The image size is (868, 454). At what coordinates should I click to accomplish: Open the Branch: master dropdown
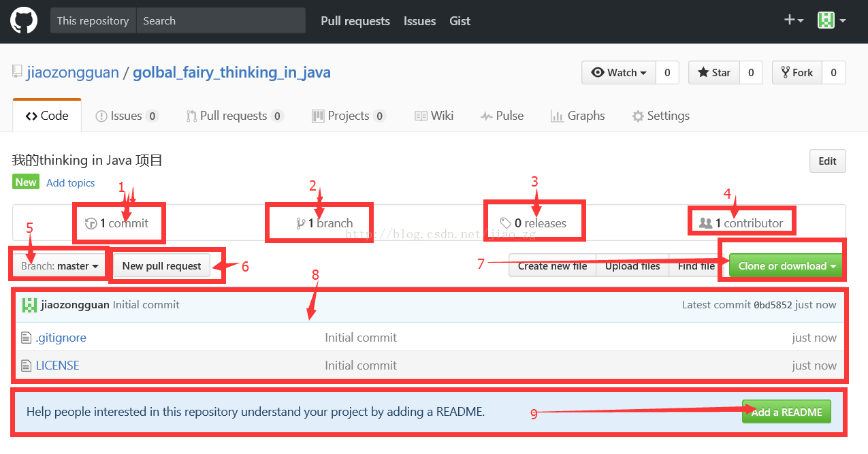point(60,265)
